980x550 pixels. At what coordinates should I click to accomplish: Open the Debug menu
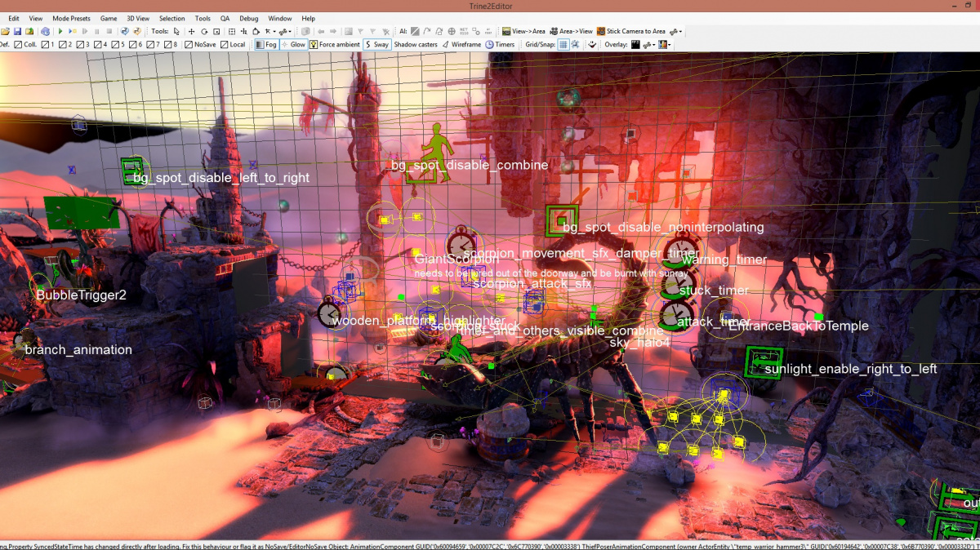point(248,18)
